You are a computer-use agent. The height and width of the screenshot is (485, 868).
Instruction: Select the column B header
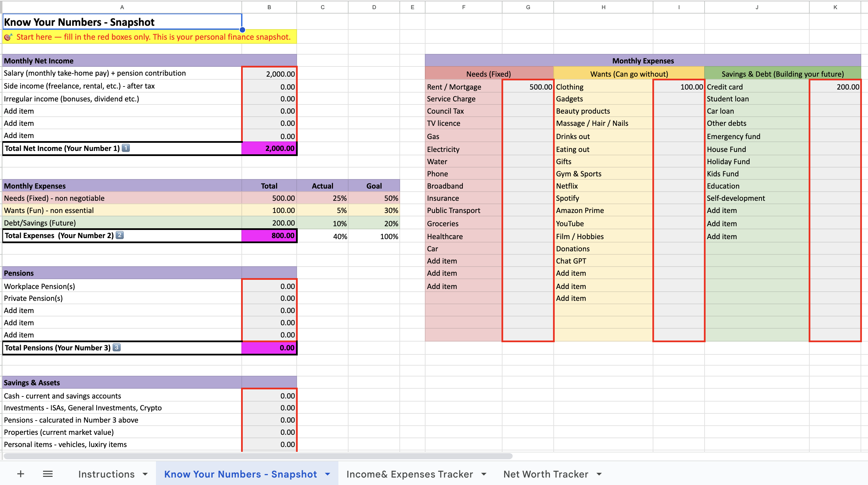(269, 7)
